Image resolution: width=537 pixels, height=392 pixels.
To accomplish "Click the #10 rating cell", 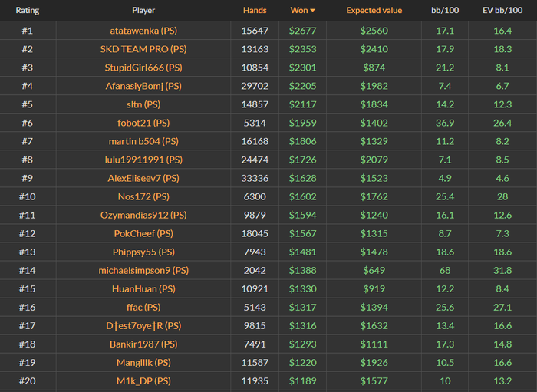I will point(28,196).
